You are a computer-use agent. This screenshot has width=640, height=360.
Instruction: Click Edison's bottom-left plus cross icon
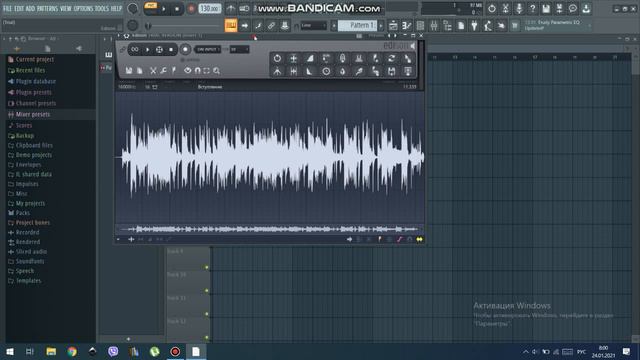pyautogui.click(x=131, y=240)
